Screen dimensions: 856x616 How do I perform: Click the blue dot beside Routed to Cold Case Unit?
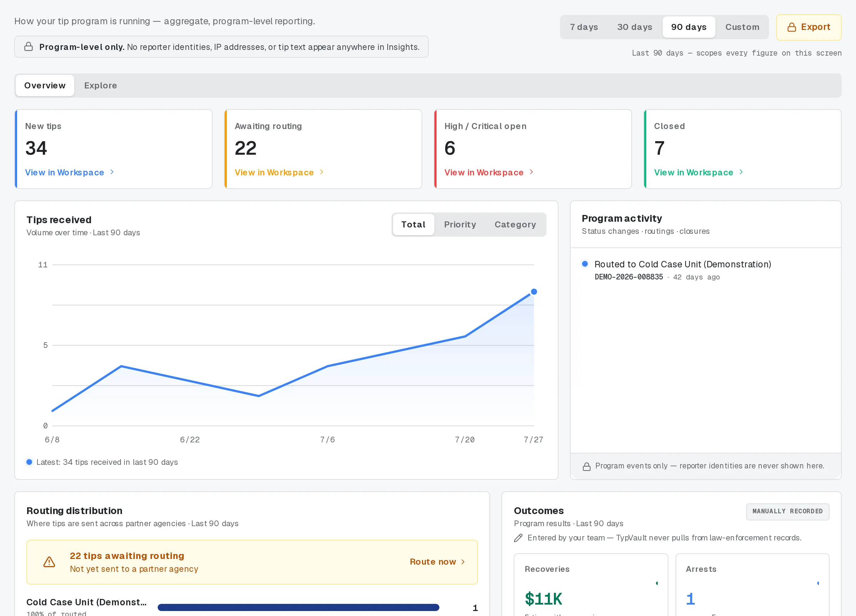[585, 264]
